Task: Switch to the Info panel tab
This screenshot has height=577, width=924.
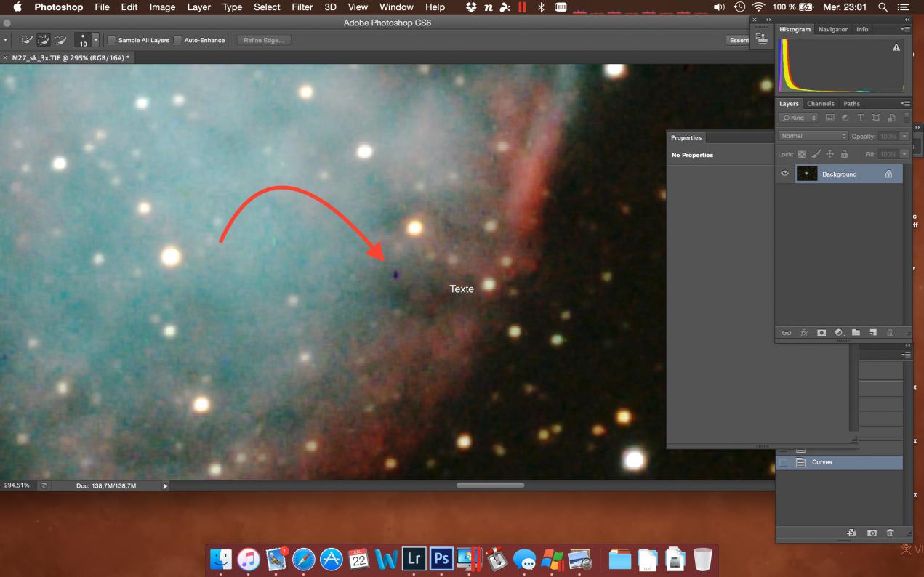Action: [862, 29]
